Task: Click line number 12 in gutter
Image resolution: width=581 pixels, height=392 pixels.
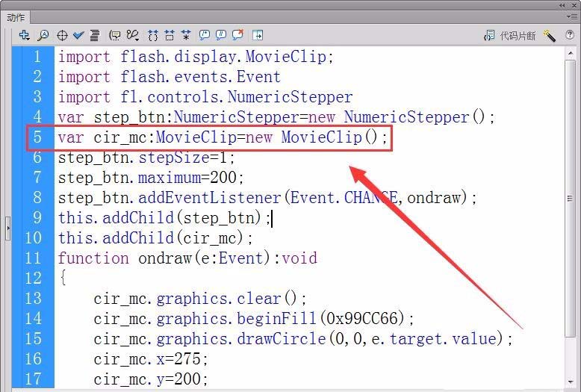Action: [34, 278]
